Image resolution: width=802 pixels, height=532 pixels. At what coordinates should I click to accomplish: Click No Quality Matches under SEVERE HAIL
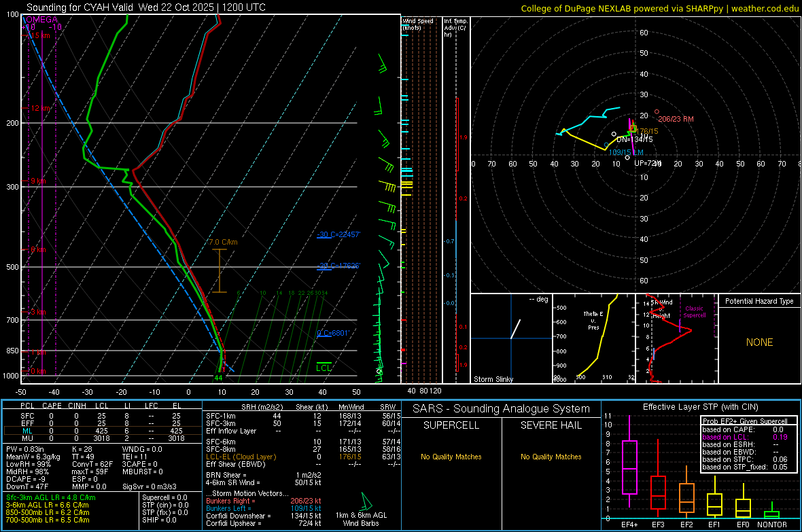coord(551,457)
